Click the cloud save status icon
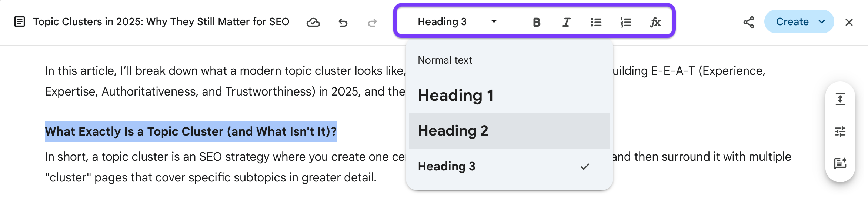Image resolution: width=868 pixels, height=200 pixels. tap(313, 23)
